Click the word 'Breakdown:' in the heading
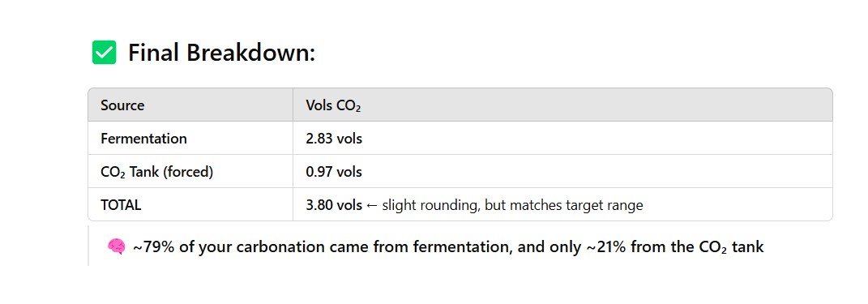This screenshot has width=868, height=304. [250, 54]
